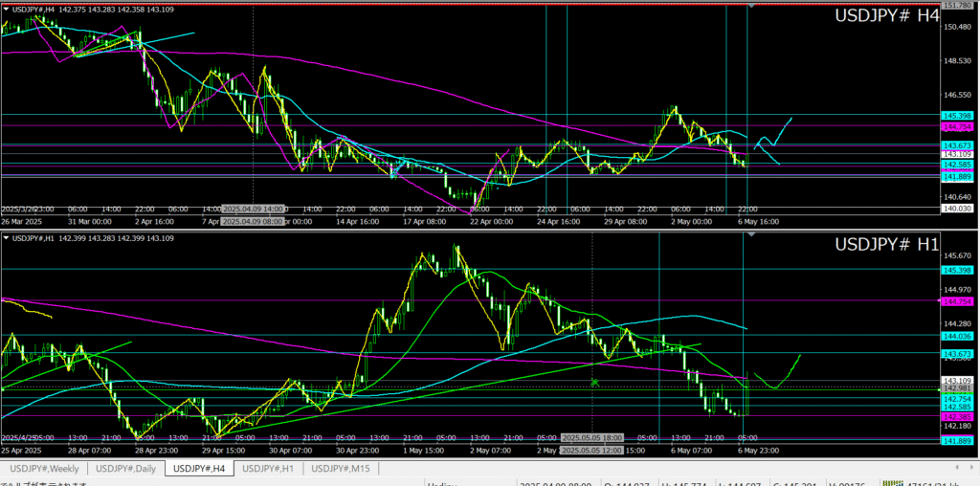Click the 144.036 level label on H1 chart
The width and height of the screenshot is (980, 486).
(957, 336)
